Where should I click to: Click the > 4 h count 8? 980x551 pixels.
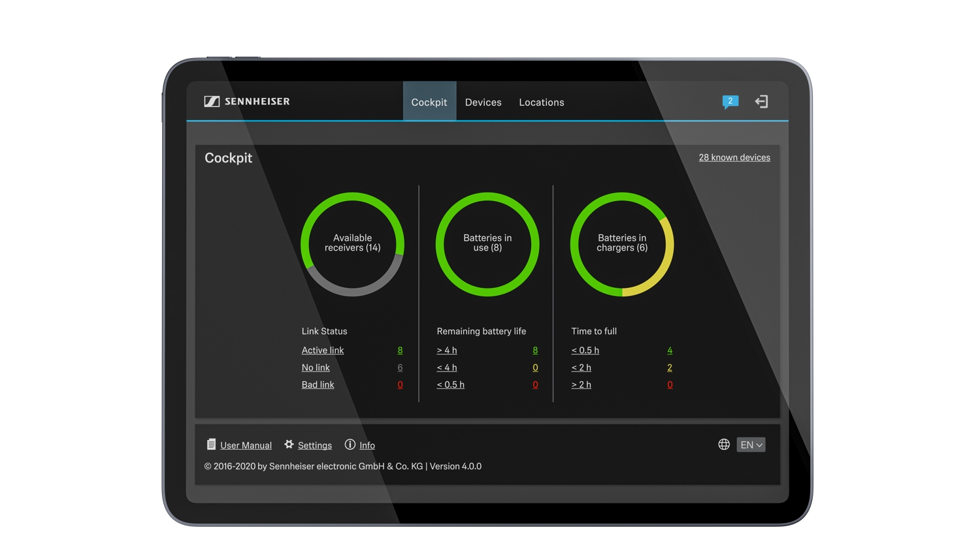[x=535, y=351]
